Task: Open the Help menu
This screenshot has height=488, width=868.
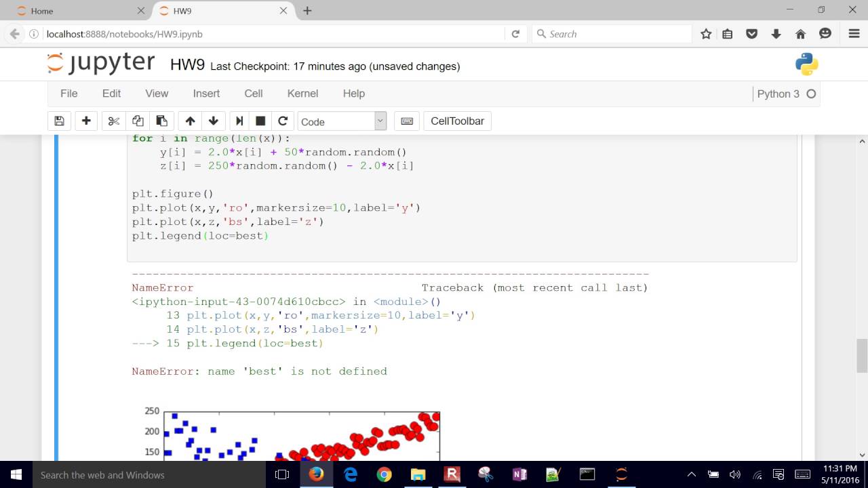Action: point(354,94)
